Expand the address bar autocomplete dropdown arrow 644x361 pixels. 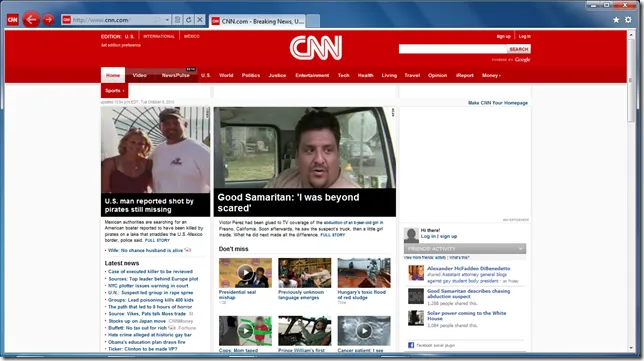[x=167, y=20]
